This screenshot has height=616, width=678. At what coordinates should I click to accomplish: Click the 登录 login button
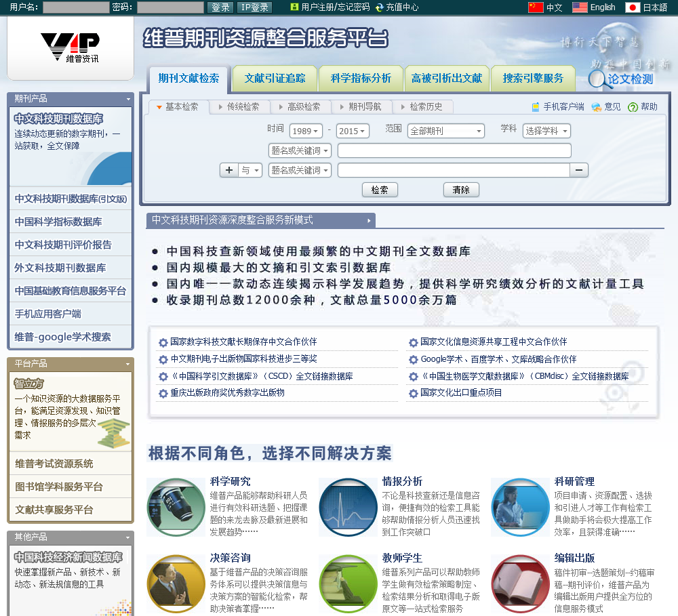[x=220, y=7]
